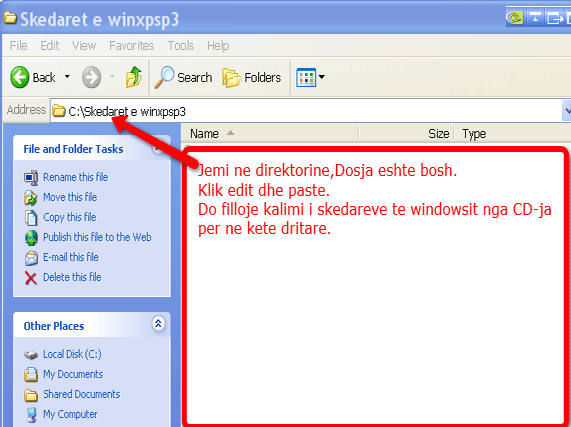Click the green Back arrow button
The height and width of the screenshot is (427, 571).
pos(20,77)
